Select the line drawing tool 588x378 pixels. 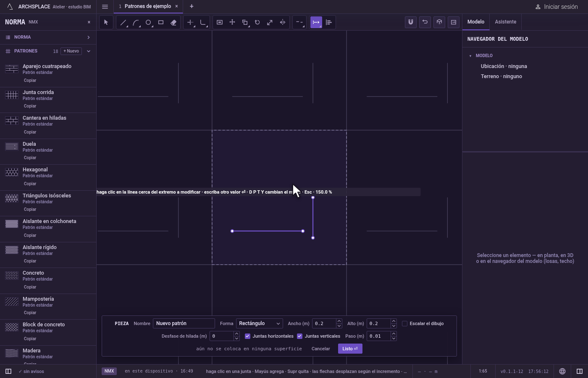123,22
